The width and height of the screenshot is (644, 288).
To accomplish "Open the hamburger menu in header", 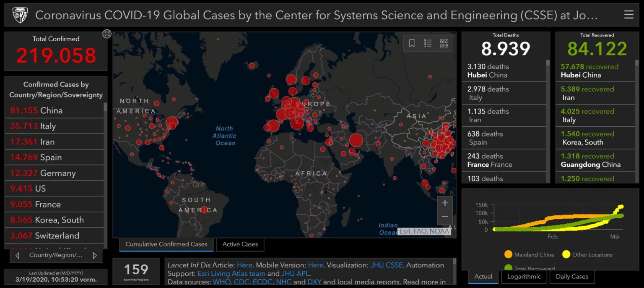I will [x=628, y=15].
